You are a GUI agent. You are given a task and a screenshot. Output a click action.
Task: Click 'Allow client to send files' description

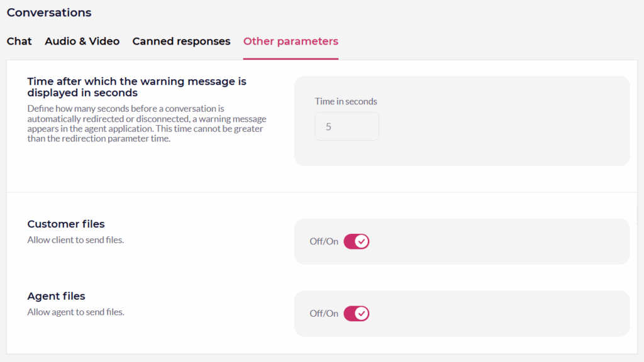(x=75, y=239)
